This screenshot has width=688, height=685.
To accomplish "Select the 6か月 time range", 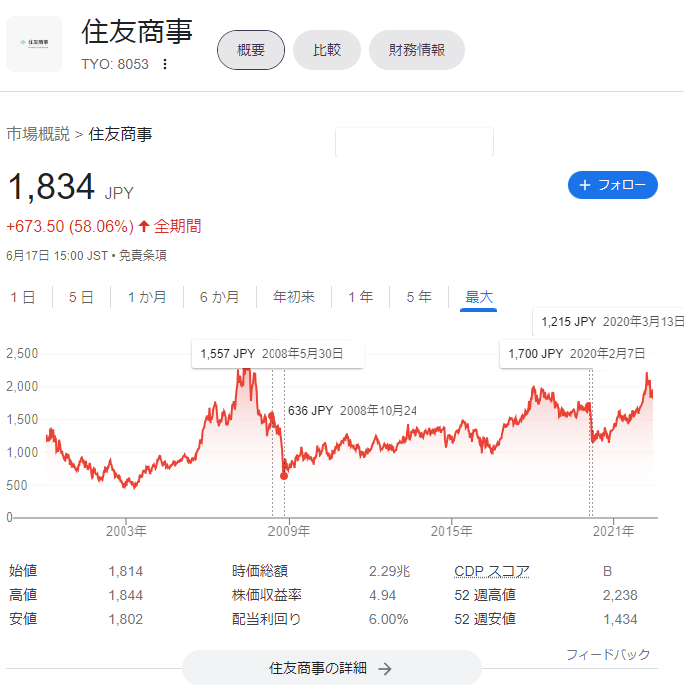I will (219, 297).
